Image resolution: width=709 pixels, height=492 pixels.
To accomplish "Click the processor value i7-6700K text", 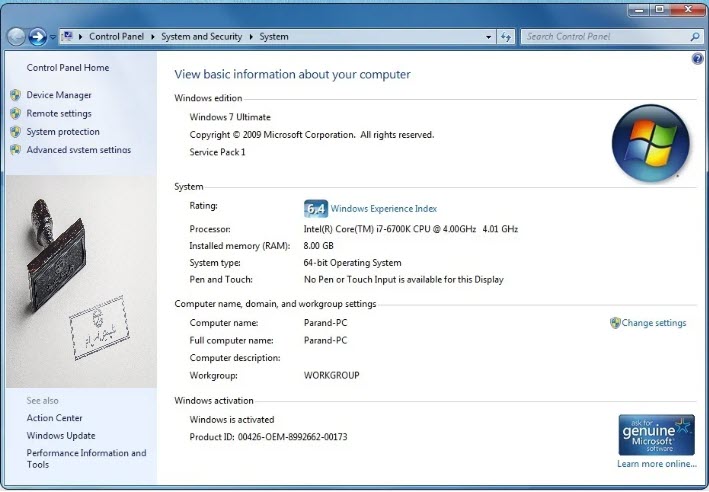I will tap(411, 229).
